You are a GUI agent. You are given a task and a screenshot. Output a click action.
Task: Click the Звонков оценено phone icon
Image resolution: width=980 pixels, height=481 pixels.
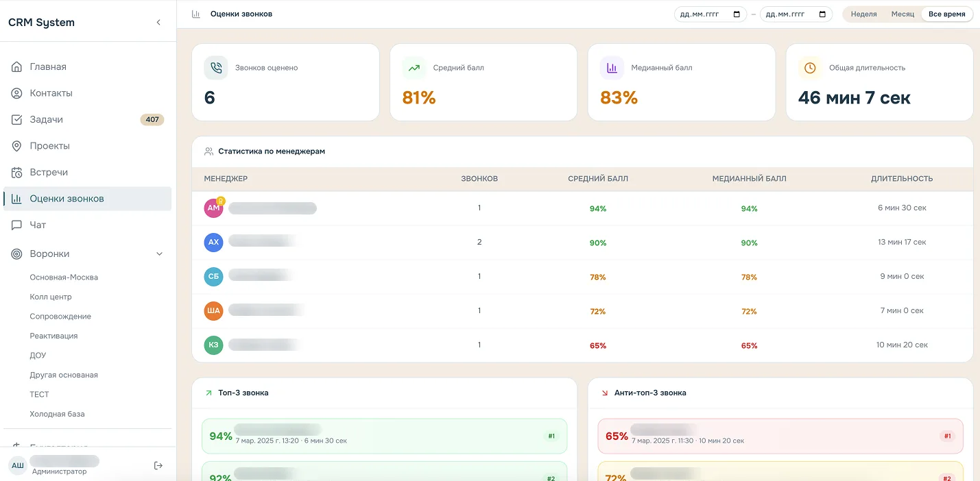216,68
